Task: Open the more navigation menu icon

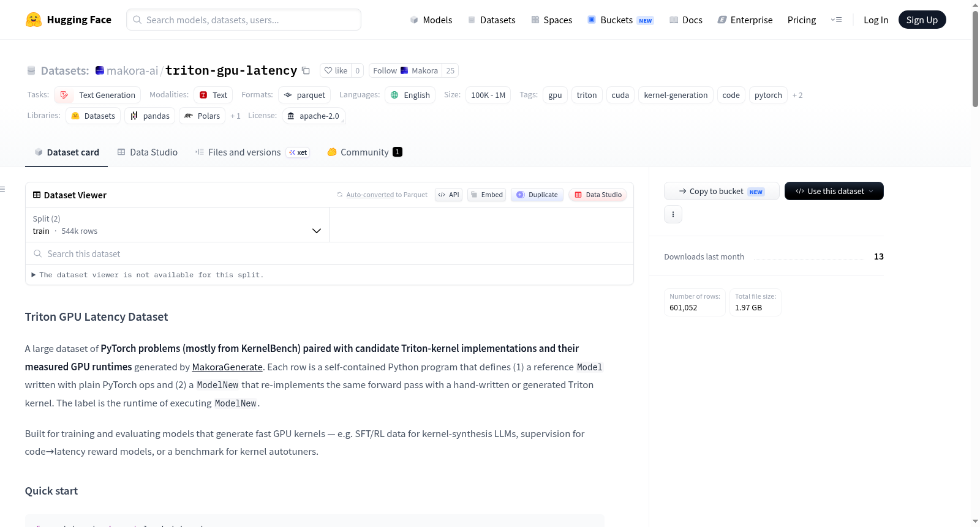Action: point(836,20)
